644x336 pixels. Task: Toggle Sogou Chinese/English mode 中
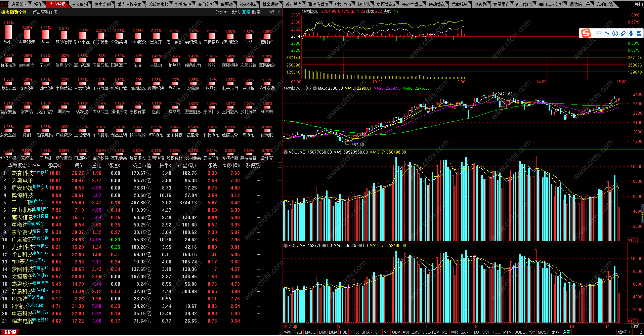point(599,33)
